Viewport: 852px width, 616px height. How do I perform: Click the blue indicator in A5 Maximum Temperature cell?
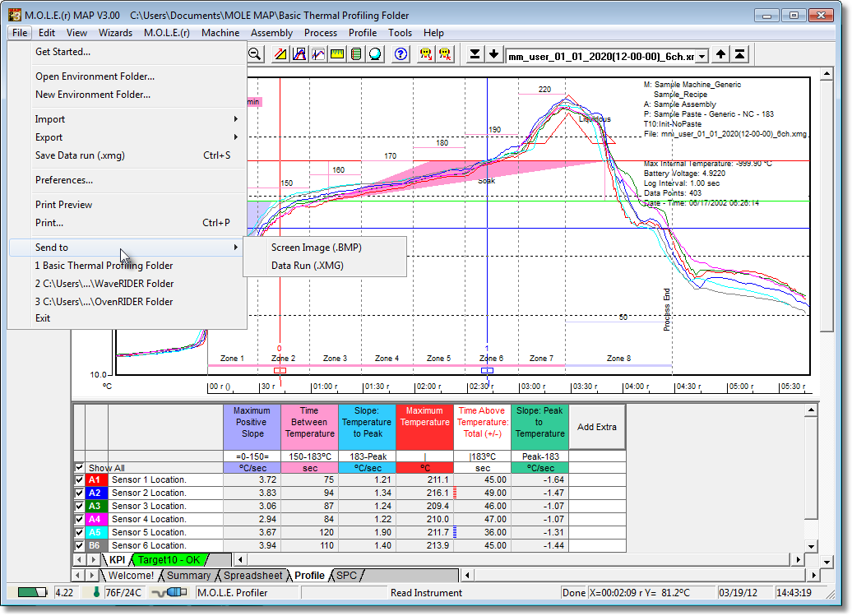tap(455, 532)
